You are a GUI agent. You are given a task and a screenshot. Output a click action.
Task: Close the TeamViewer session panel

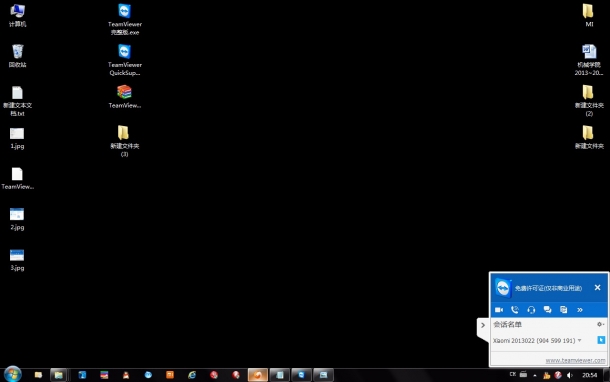598,287
